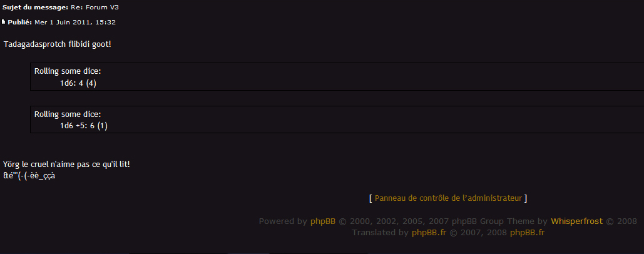The width and height of the screenshot is (644, 254).
Task: Click the 1d6 +5: 6 (1) dice result
Action: pos(84,126)
